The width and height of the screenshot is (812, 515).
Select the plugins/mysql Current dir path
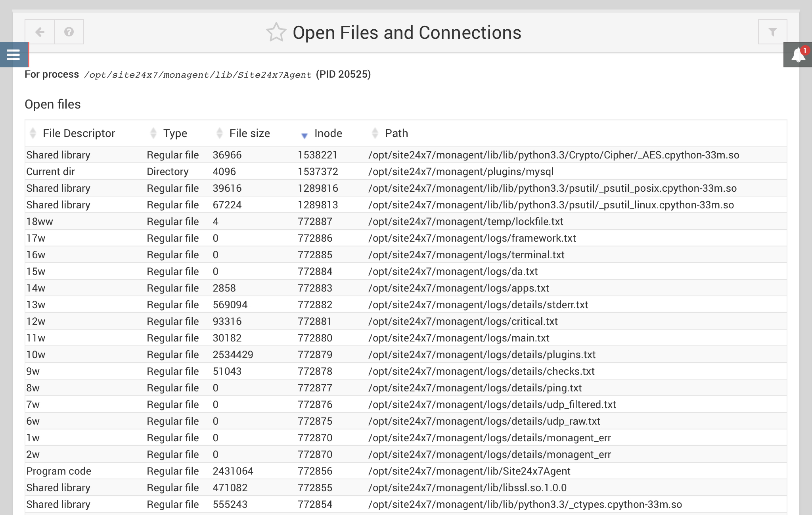[x=460, y=172]
